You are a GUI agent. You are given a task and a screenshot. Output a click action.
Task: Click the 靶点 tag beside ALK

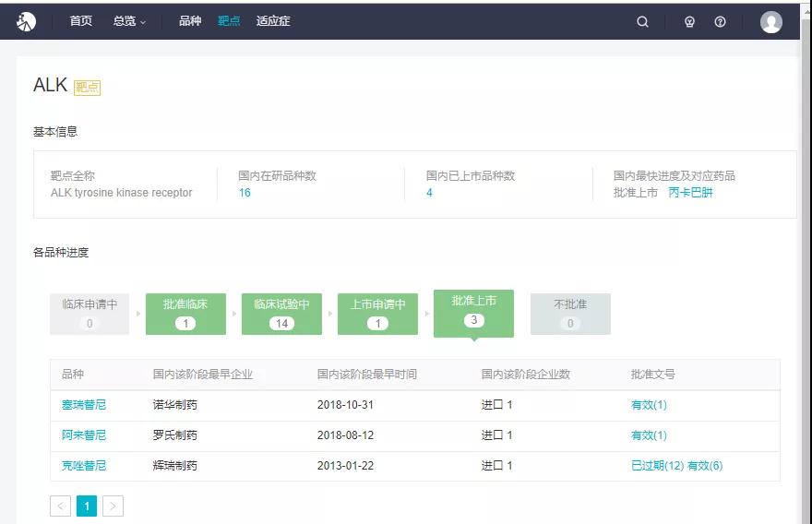coord(87,88)
